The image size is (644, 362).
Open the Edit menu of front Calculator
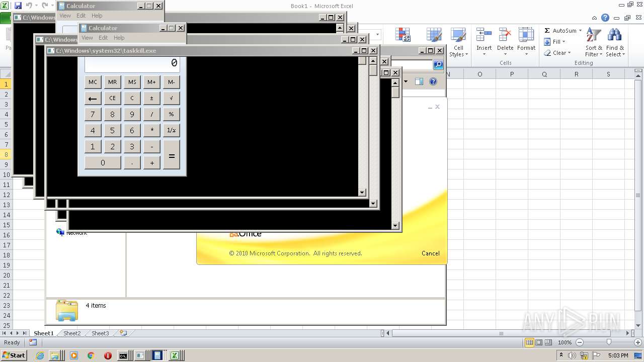click(x=103, y=38)
